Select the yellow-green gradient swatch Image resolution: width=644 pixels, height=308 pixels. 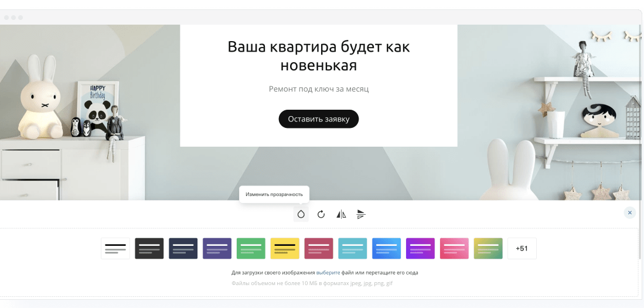click(488, 248)
